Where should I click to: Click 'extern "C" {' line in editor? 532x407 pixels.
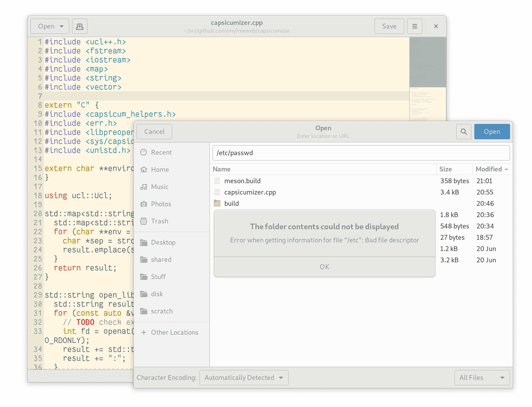point(72,105)
